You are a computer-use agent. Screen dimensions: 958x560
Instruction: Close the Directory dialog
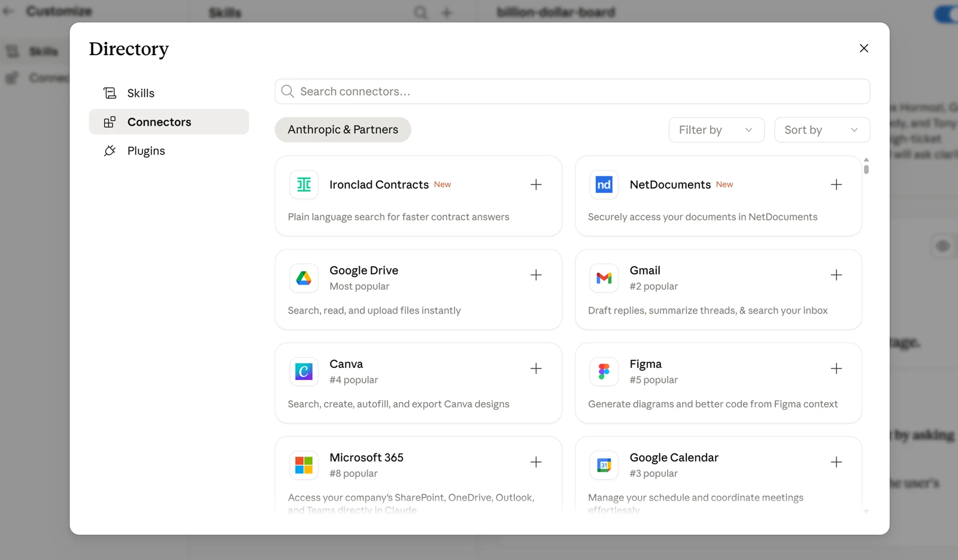pyautogui.click(x=864, y=48)
